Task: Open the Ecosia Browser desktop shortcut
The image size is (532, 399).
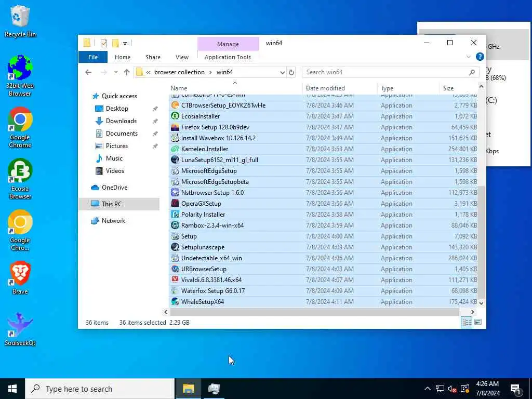Action: (x=20, y=179)
